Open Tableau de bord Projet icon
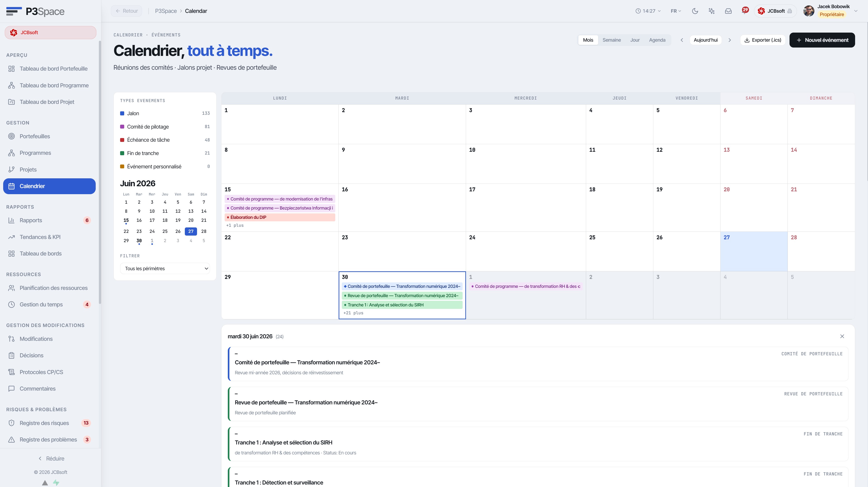The width and height of the screenshot is (868, 487). click(12, 102)
